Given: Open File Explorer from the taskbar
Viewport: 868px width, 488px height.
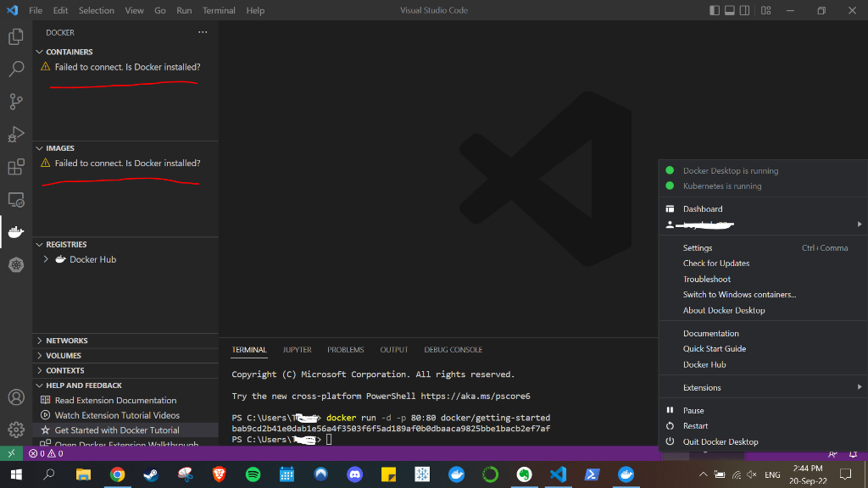Looking at the screenshot, I should (x=84, y=474).
